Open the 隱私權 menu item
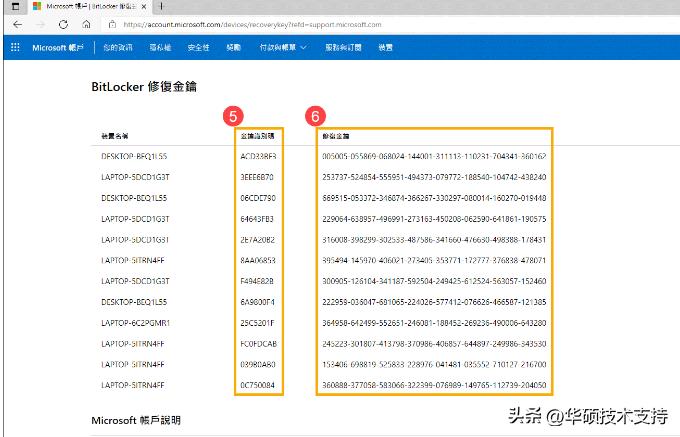 (x=160, y=47)
